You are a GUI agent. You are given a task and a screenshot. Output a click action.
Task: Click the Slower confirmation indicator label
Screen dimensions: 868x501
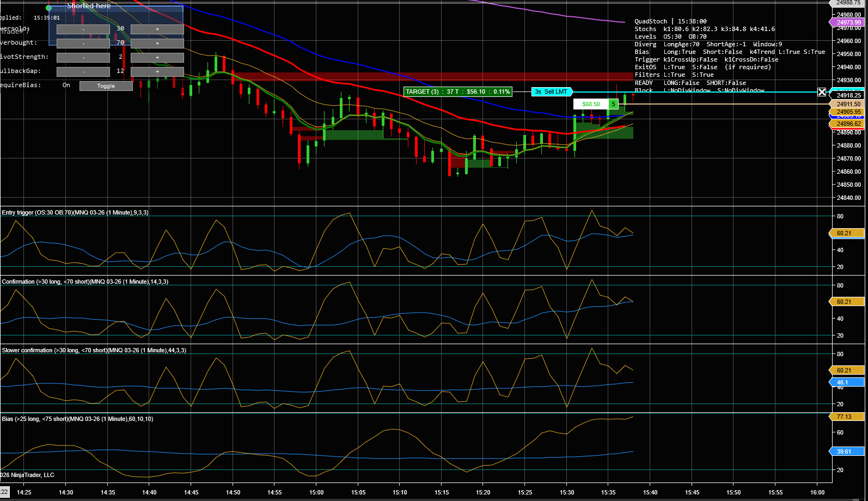[94, 350]
